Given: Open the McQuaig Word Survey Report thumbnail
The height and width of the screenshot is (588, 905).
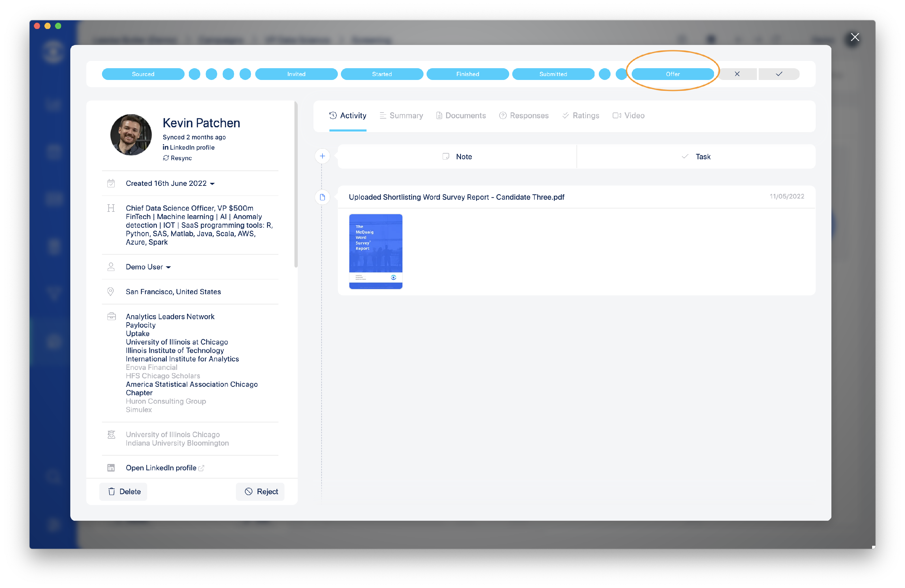Looking at the screenshot, I should (x=375, y=251).
